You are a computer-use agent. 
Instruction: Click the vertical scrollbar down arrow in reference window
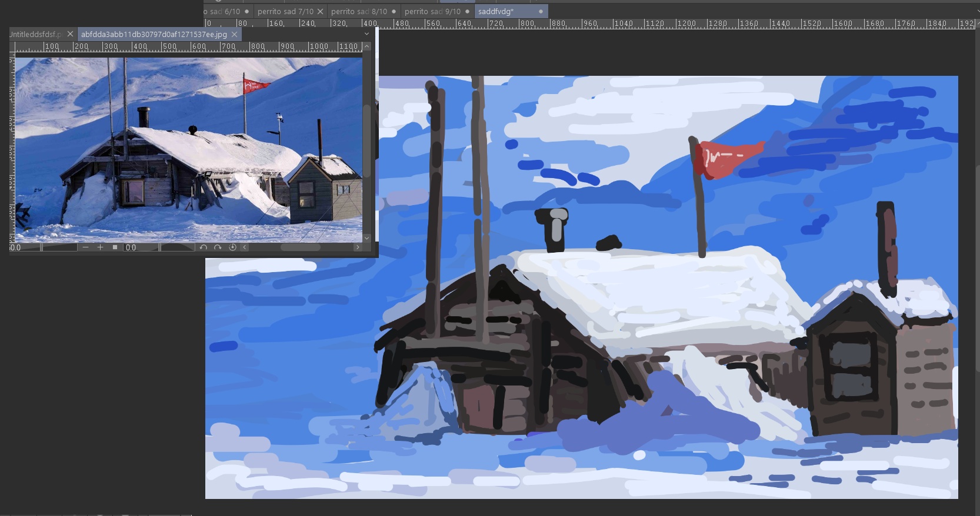pos(367,238)
